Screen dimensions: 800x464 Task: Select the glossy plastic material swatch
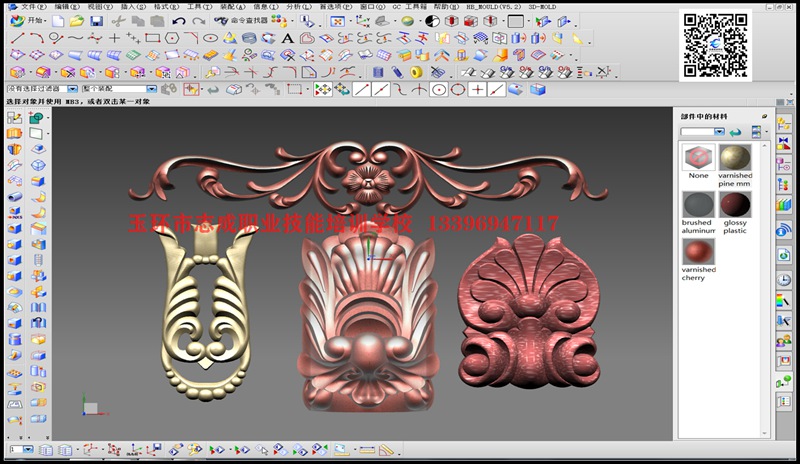coord(735,205)
